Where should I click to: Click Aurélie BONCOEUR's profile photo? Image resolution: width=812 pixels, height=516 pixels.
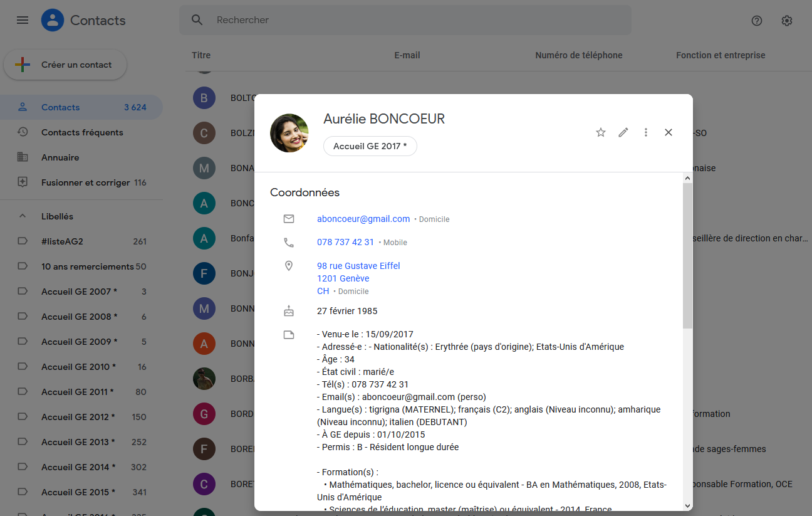tap(289, 133)
